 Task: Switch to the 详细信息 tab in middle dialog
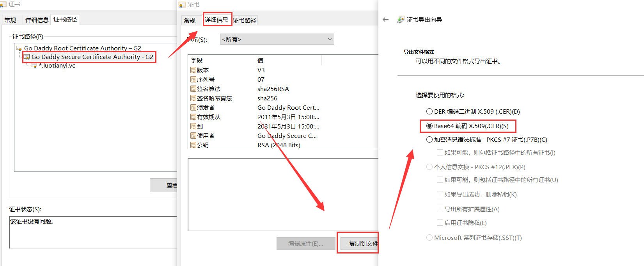click(216, 20)
